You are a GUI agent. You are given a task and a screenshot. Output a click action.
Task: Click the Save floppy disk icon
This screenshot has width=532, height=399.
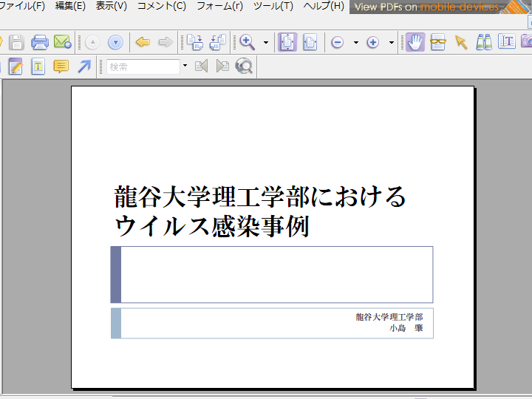[x=17, y=42]
